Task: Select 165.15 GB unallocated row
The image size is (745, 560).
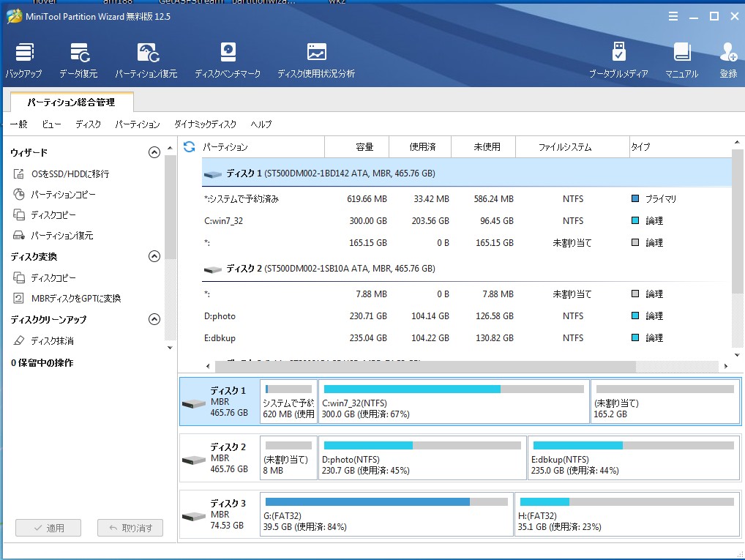Action: click(467, 242)
